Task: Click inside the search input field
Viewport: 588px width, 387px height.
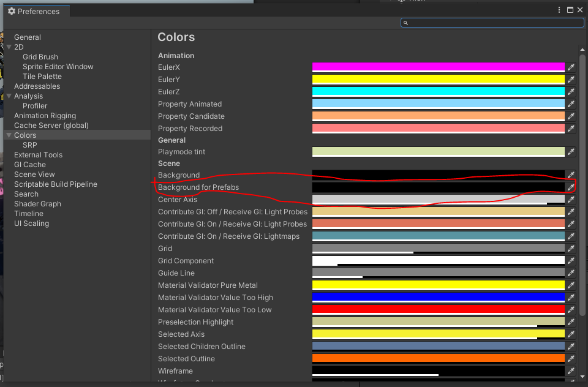Action: point(490,23)
